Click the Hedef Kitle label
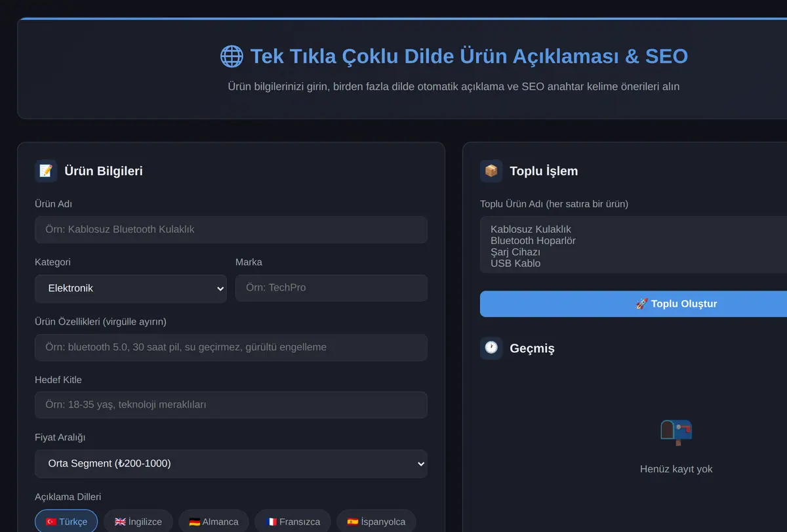Screen dimensions: 787x532 58,379
